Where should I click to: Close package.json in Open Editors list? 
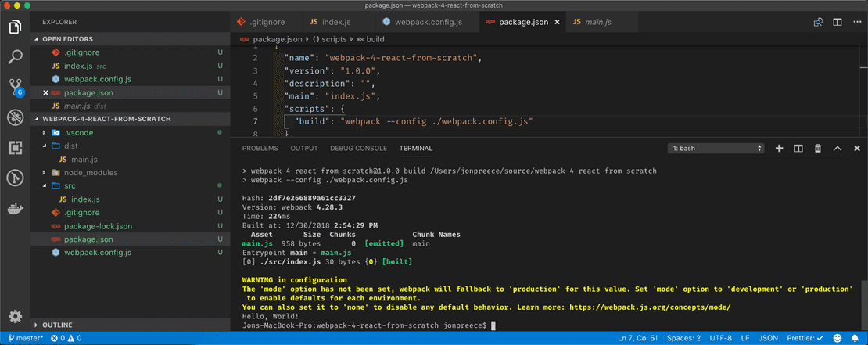point(46,92)
